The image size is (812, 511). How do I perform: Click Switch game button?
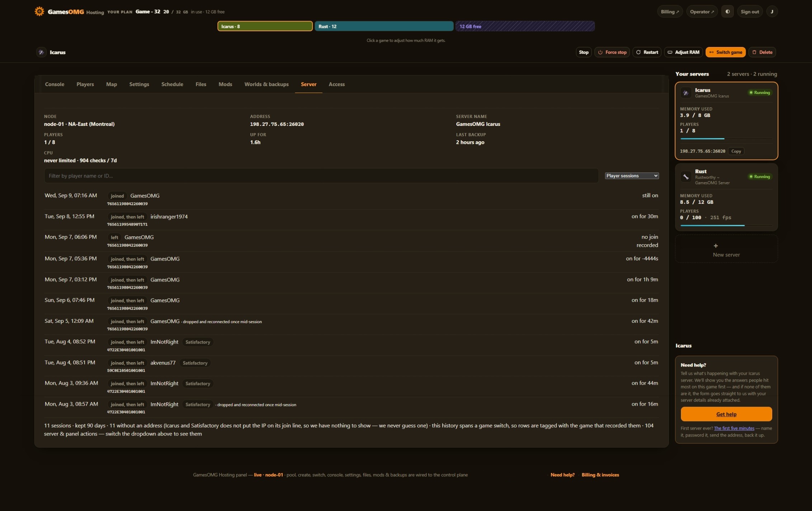click(725, 52)
